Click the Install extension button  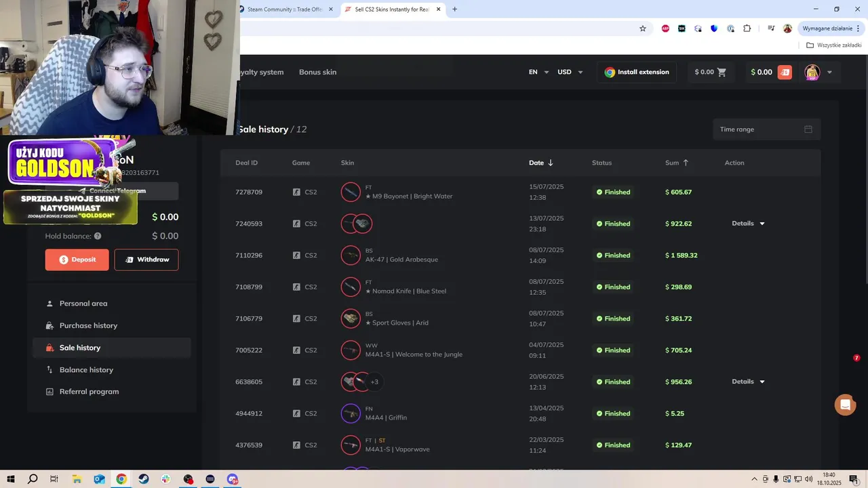point(637,72)
